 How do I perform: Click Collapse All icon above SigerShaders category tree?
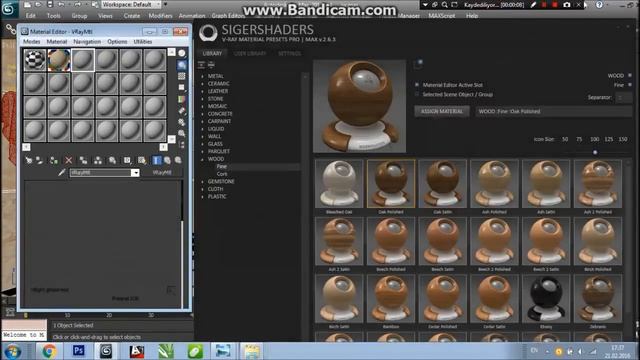pyautogui.click(x=211, y=64)
